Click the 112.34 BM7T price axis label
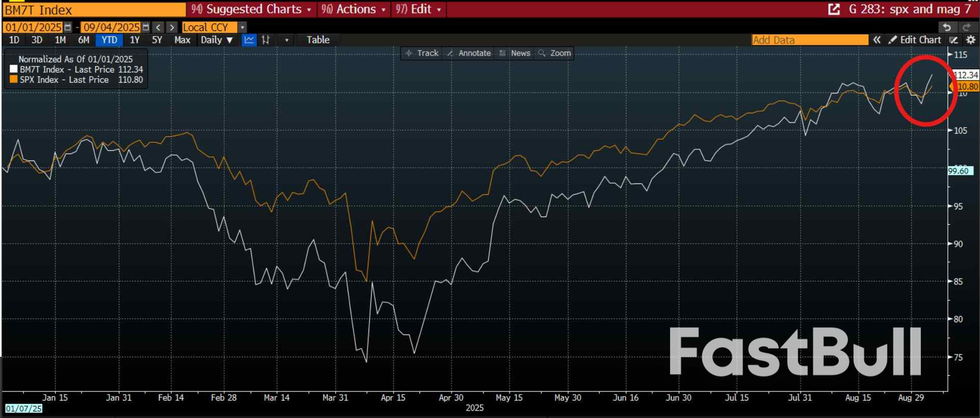980x418 pixels. (x=966, y=75)
